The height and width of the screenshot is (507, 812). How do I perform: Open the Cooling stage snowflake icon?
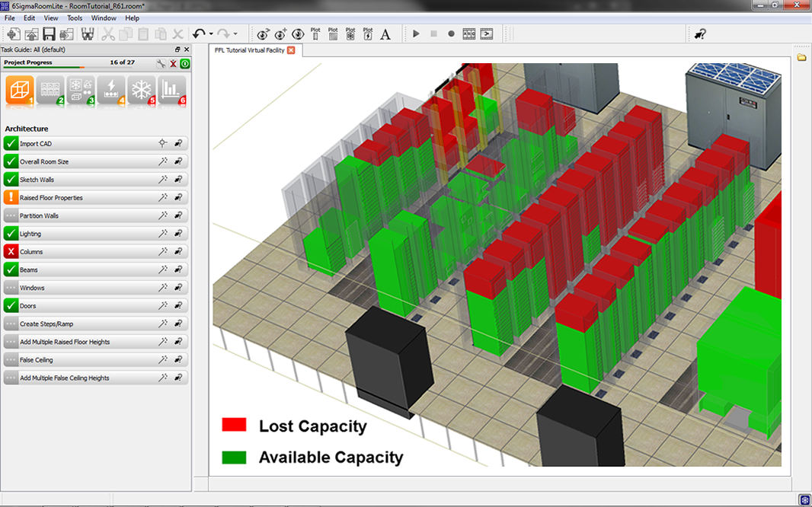(x=142, y=90)
